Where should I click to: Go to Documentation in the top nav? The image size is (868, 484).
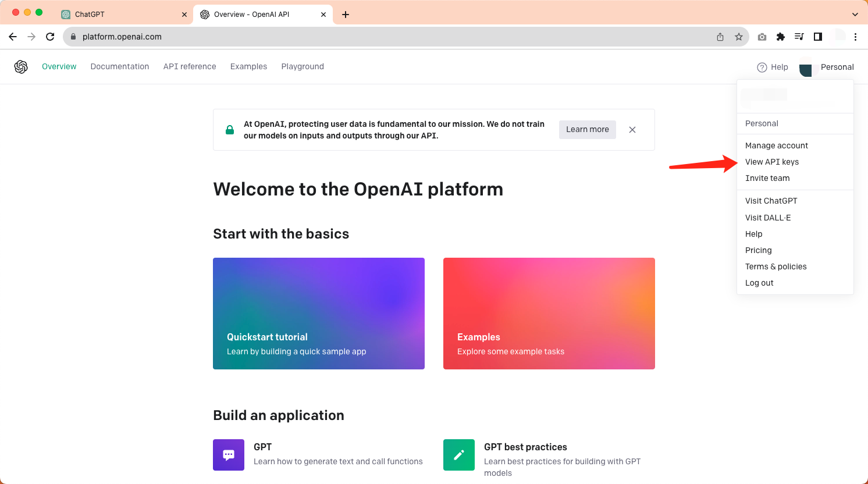(x=120, y=67)
